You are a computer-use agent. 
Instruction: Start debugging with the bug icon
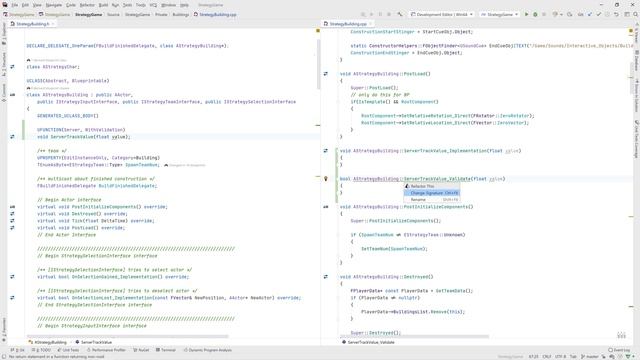point(535,14)
